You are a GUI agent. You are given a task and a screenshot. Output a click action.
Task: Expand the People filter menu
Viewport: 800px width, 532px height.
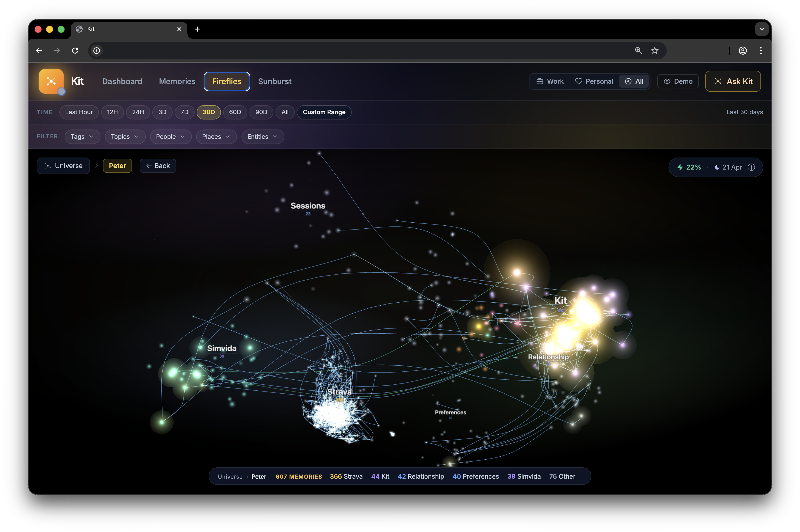pos(170,137)
